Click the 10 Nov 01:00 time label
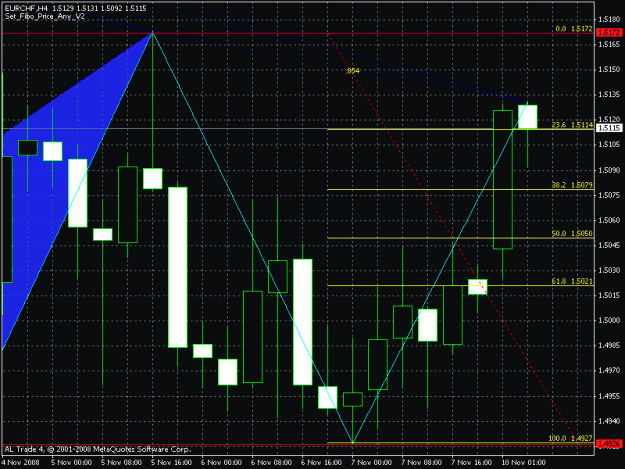Viewport: 625px width, 469px height. [523, 462]
